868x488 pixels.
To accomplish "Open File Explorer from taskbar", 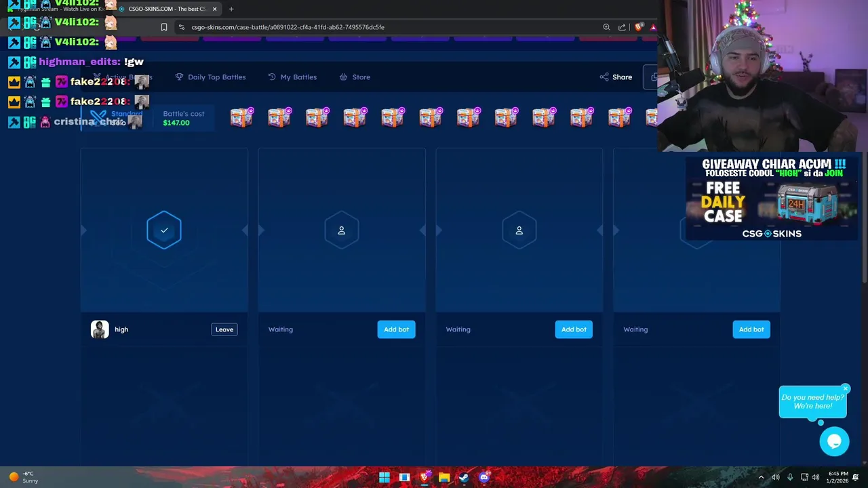I will 444,477.
